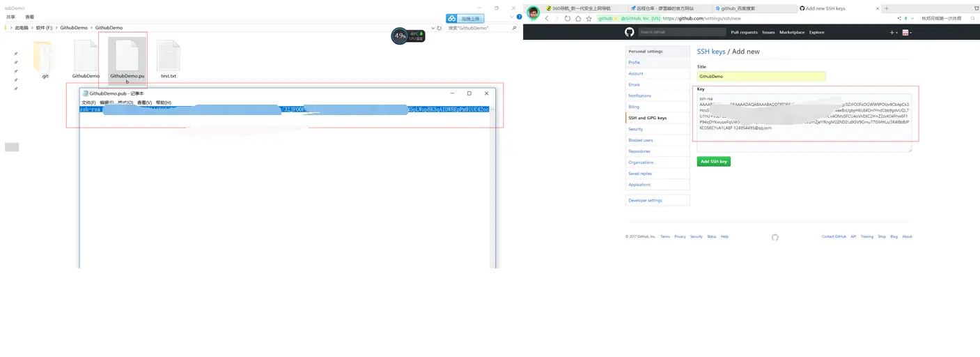
Task: Open Security settings in sidebar
Action: (x=658, y=129)
